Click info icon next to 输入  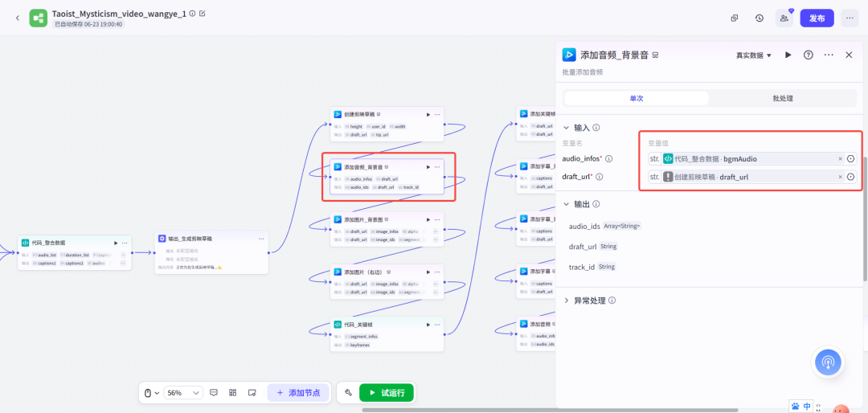click(x=596, y=127)
